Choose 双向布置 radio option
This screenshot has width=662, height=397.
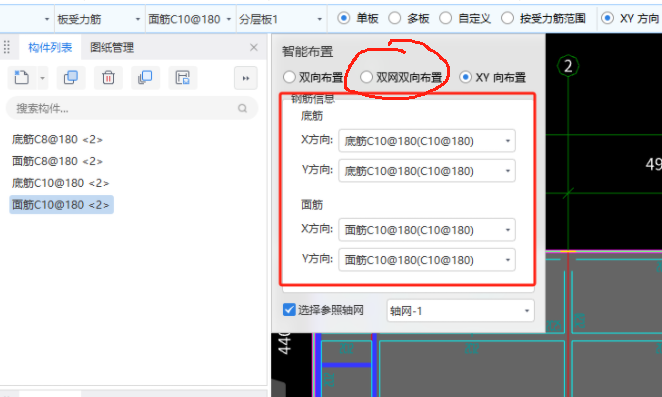(x=289, y=77)
